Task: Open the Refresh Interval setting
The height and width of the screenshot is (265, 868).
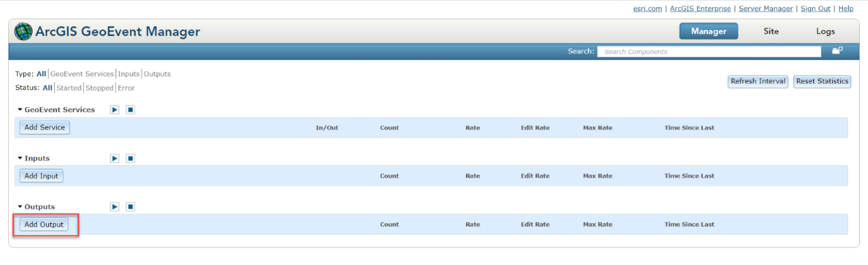Action: (758, 81)
